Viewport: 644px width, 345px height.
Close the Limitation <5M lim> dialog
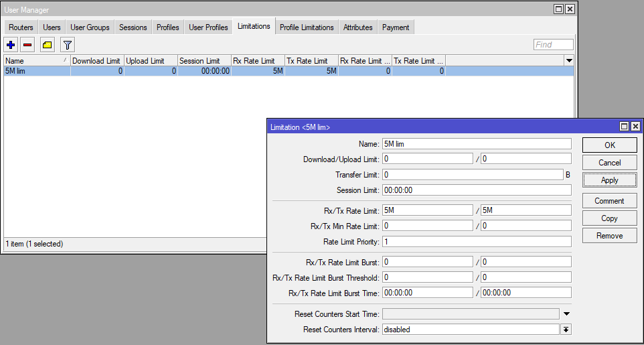coord(635,127)
